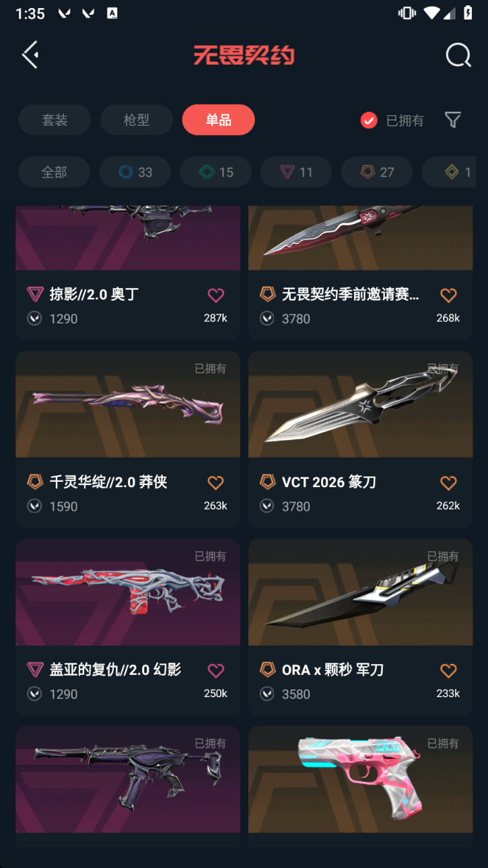The image size is (488, 868).
Task: Select the 全部 rarity filter
Action: click(54, 172)
